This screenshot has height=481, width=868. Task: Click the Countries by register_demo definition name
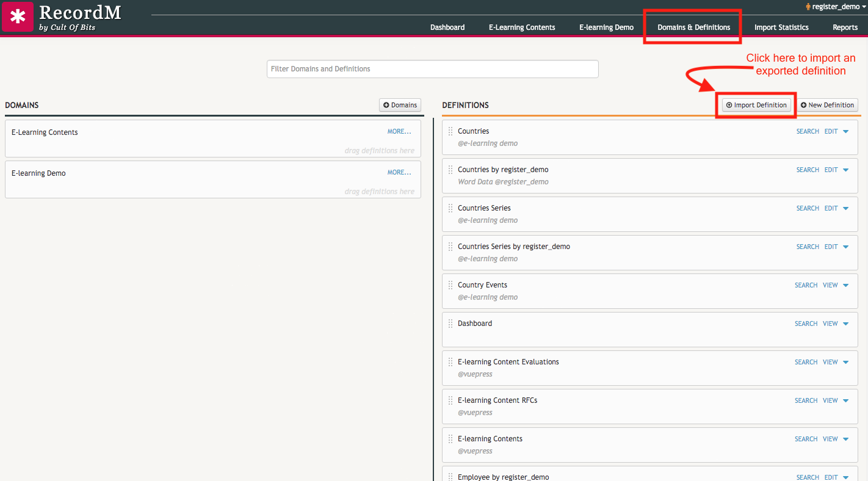503,170
